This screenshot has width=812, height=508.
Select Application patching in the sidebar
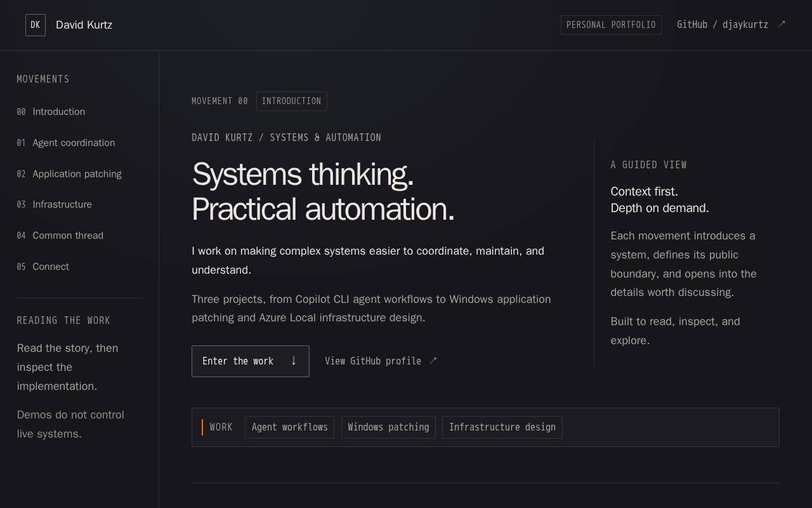tap(69, 174)
